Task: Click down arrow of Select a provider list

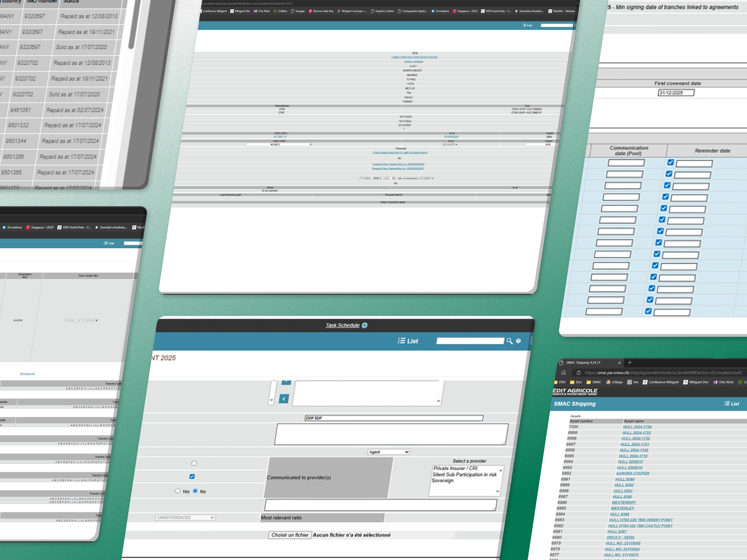Action: (x=498, y=491)
